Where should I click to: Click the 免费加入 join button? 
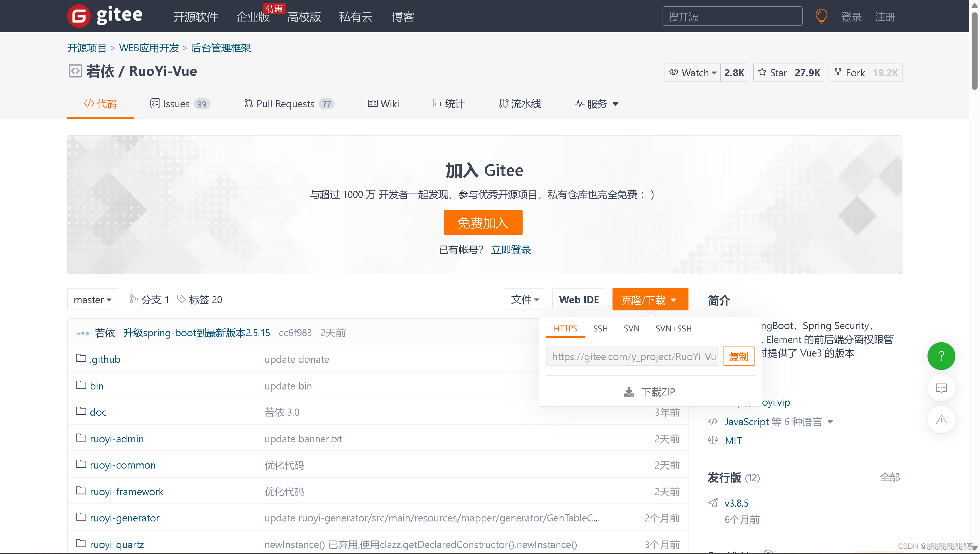tap(483, 223)
